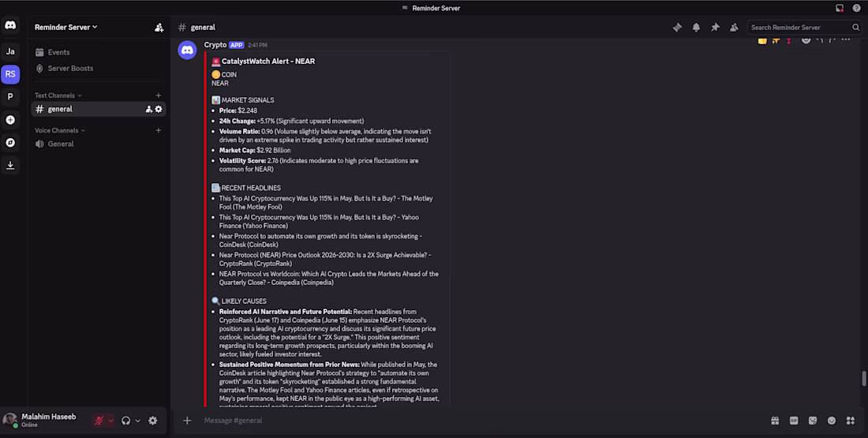The height and width of the screenshot is (438, 868).
Task: Click the 'Price: $2.248' line
Action: click(238, 110)
